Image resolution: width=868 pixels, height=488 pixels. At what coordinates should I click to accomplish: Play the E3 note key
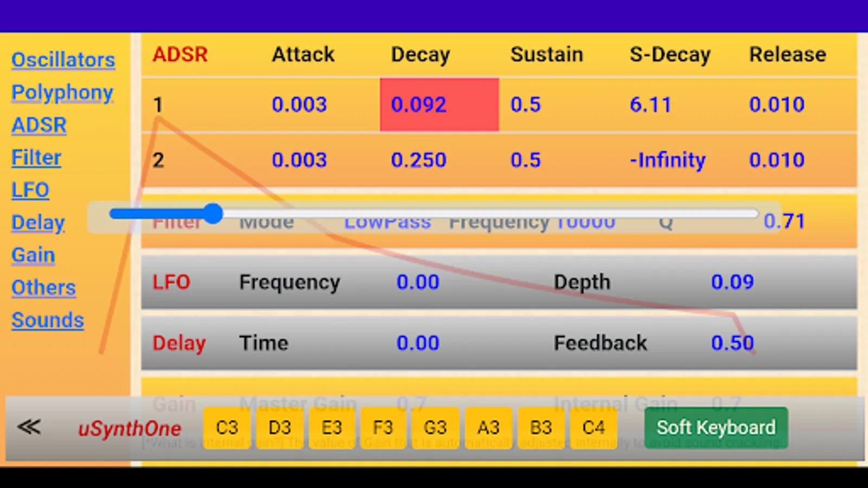pos(332,427)
